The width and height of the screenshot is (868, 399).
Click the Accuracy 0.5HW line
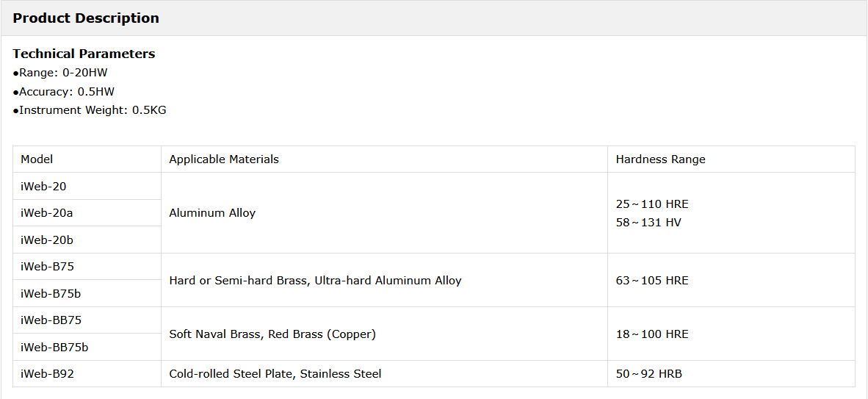click(66, 92)
